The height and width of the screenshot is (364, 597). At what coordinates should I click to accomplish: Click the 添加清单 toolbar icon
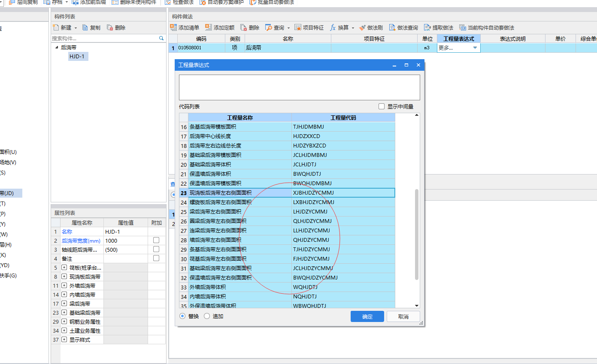[173, 27]
